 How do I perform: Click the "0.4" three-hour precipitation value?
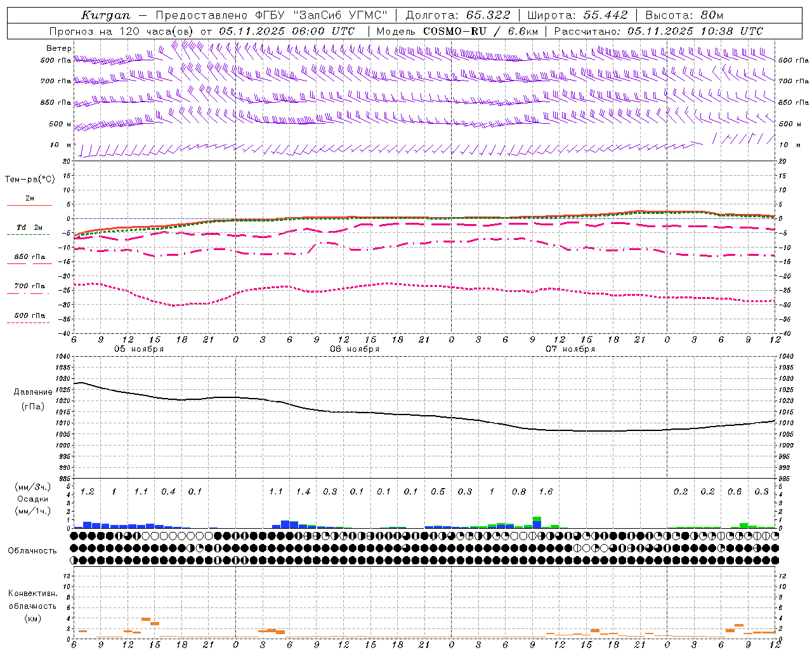(168, 492)
